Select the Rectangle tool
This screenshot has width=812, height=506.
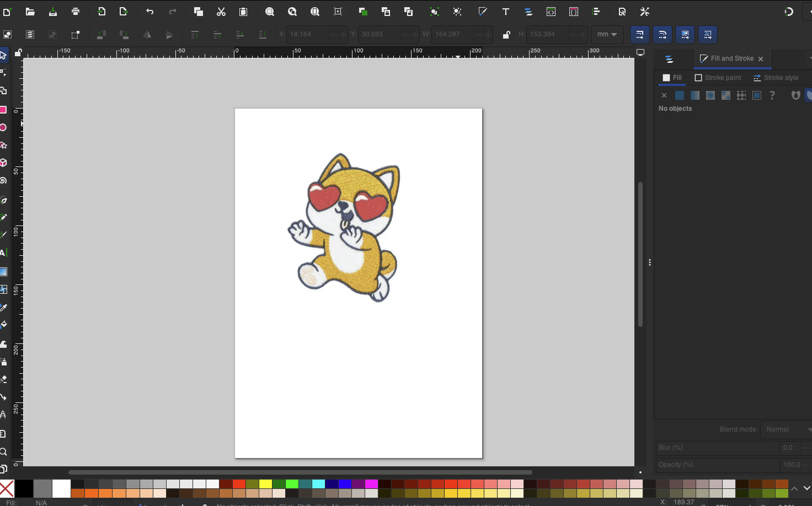[x=3, y=110]
